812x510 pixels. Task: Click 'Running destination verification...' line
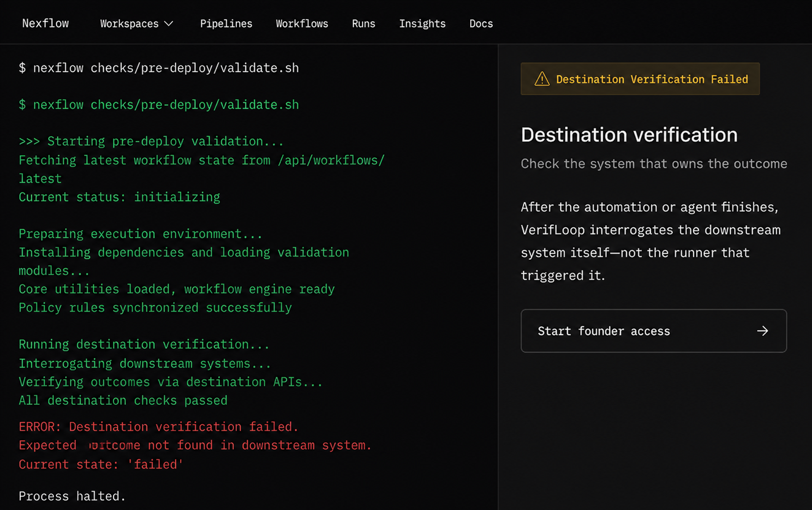pos(144,345)
